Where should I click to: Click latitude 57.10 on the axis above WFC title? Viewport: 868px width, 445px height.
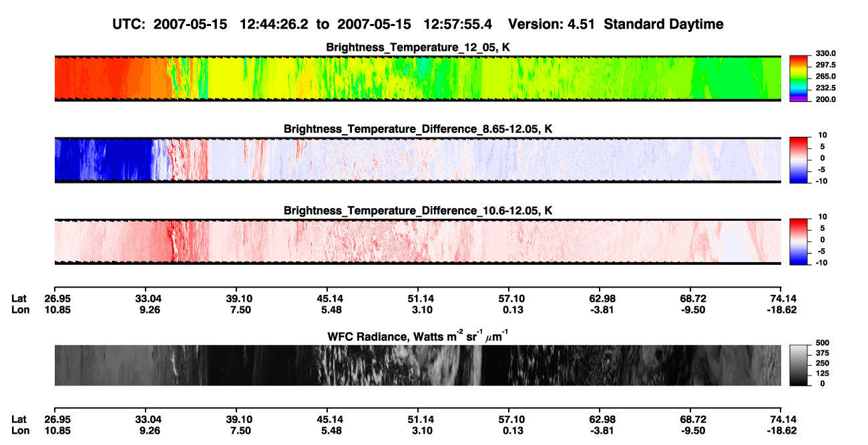click(x=512, y=298)
